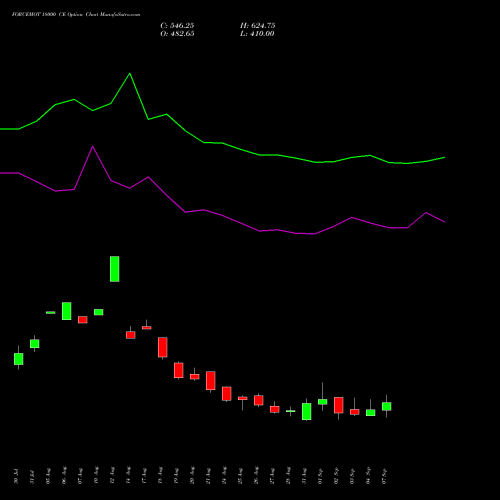Select the green candle above 31 Jul

pyautogui.click(x=35, y=344)
